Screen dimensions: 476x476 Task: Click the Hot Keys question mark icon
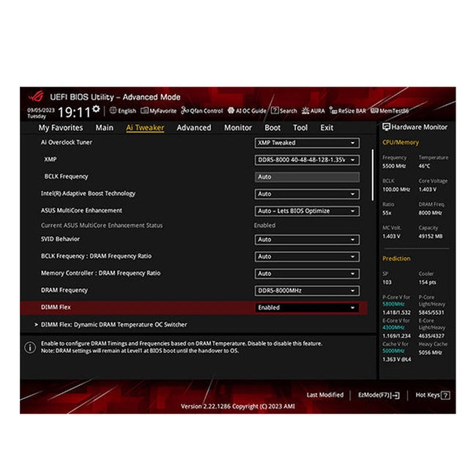(x=445, y=395)
